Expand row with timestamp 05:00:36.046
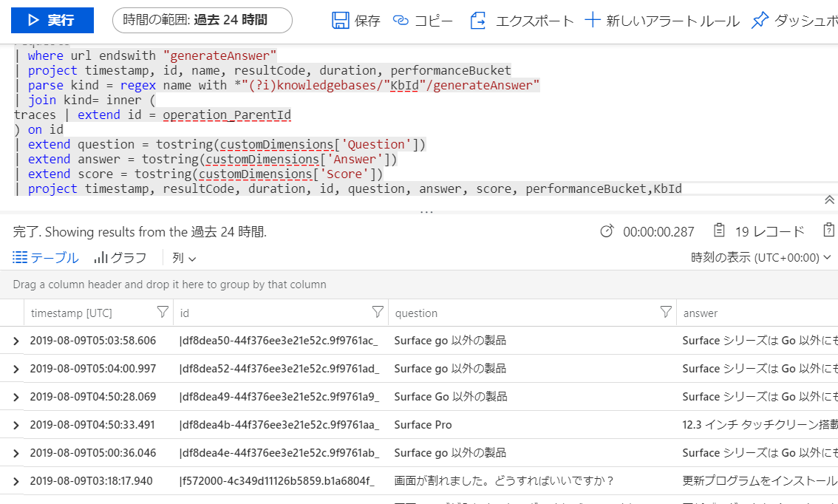Viewport: 838px width, 504px height. point(16,453)
